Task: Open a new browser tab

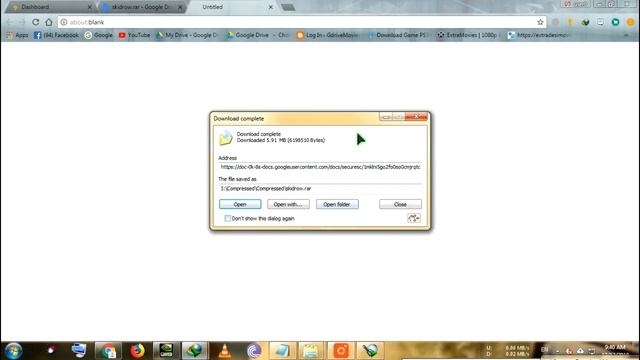Action: (x=288, y=7)
